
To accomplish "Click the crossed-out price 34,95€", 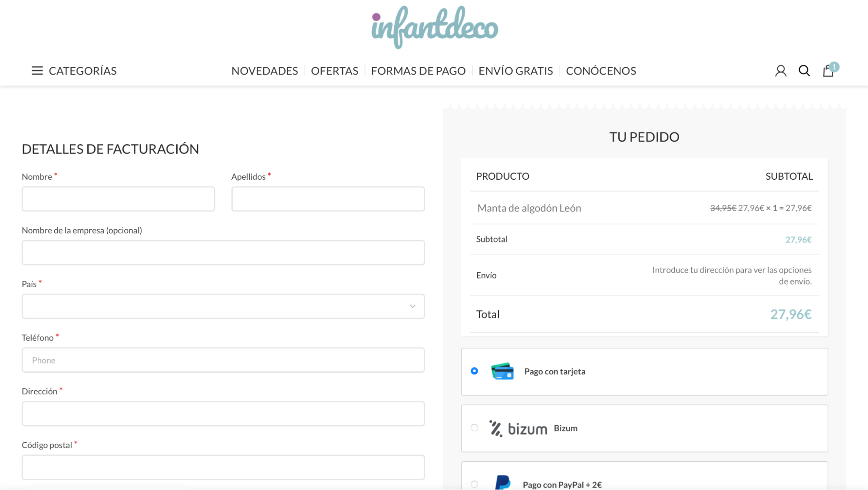I will click(723, 208).
